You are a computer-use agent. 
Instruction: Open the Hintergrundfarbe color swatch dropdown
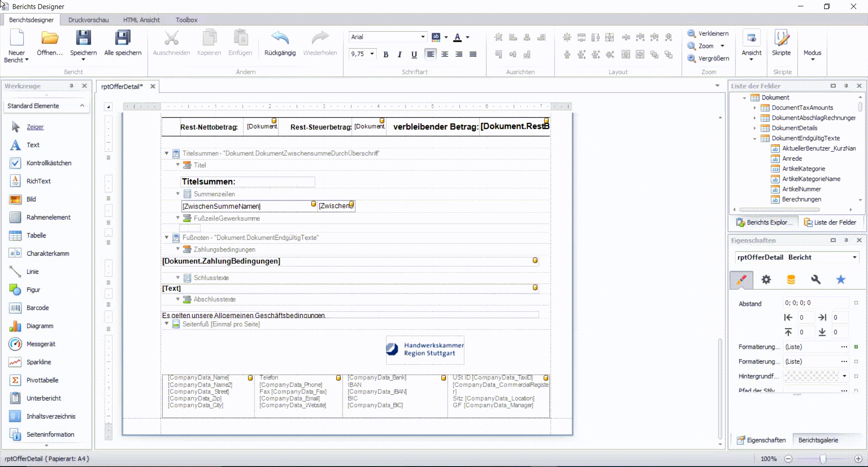(x=844, y=376)
